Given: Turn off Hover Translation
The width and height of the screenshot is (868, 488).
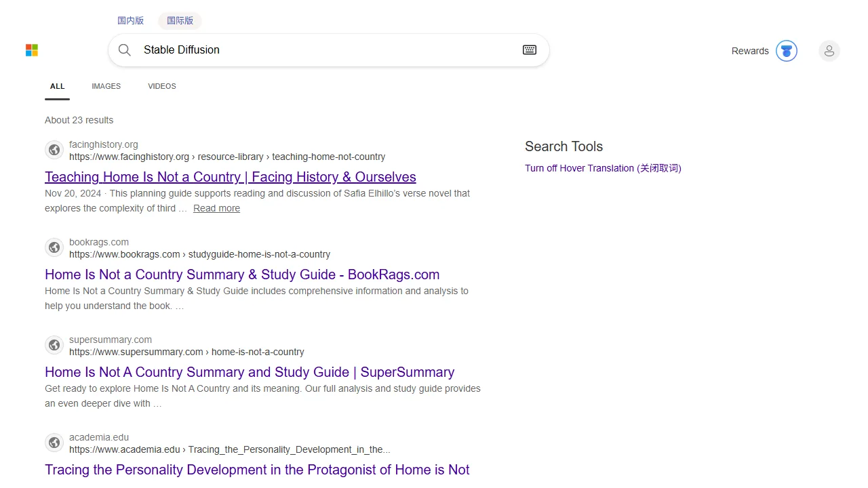Looking at the screenshot, I should 603,168.
